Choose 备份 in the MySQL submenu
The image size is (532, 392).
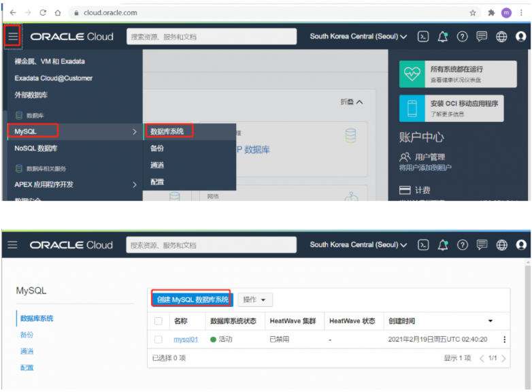157,148
